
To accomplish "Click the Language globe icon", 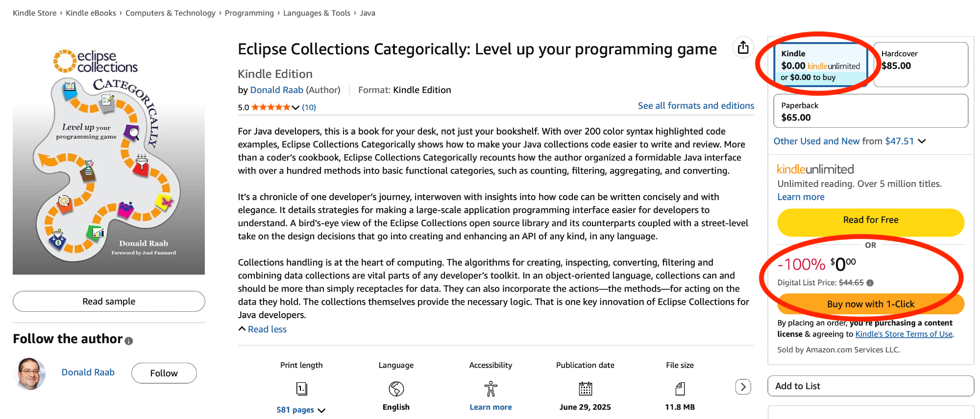I will pyautogui.click(x=396, y=389).
